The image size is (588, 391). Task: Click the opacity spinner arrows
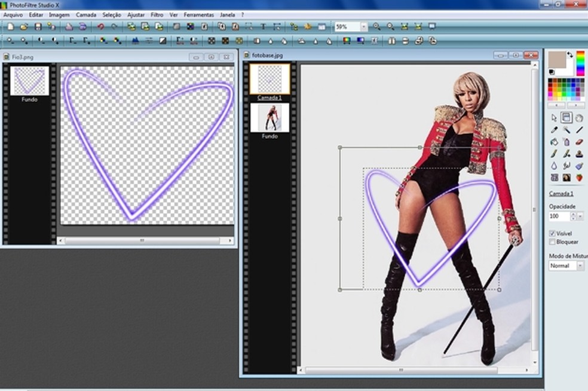pyautogui.click(x=573, y=216)
